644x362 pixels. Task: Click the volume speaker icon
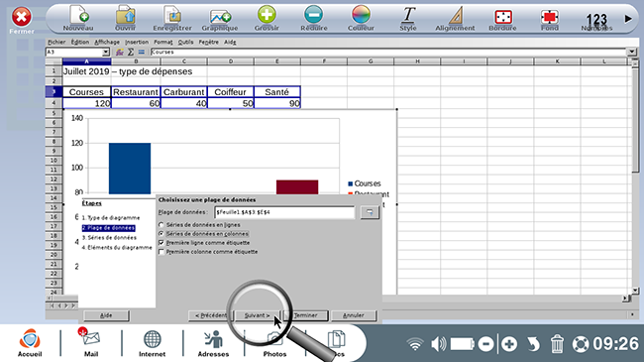coord(439,344)
